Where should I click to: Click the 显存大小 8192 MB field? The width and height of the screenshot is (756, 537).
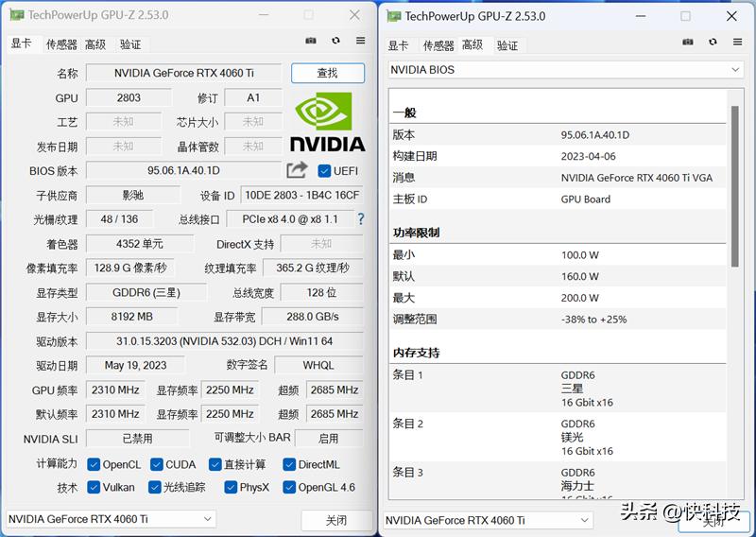(x=131, y=317)
